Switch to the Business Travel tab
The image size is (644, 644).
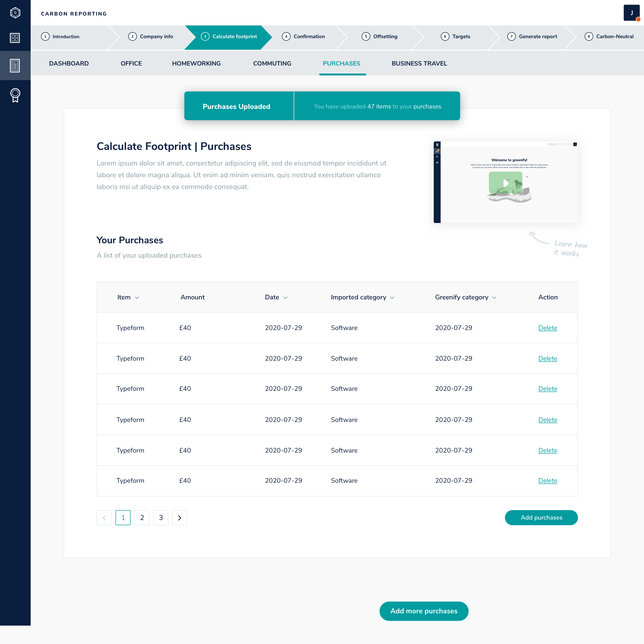(419, 63)
